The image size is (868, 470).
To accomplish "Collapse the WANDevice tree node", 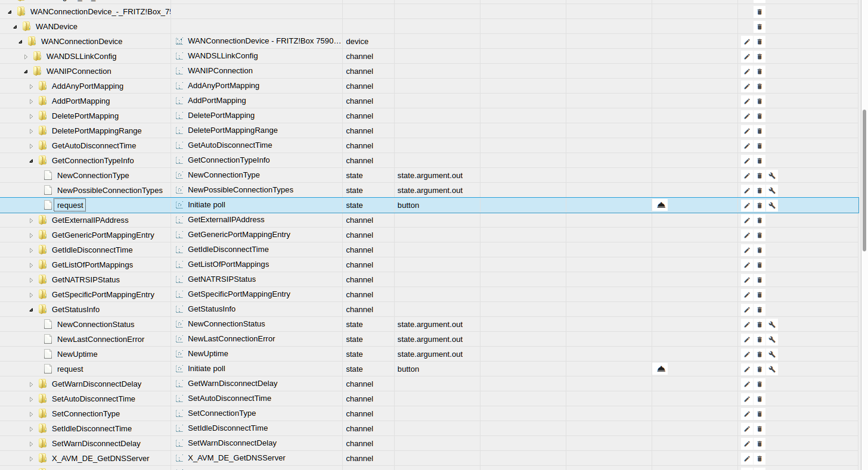I will tap(15, 27).
